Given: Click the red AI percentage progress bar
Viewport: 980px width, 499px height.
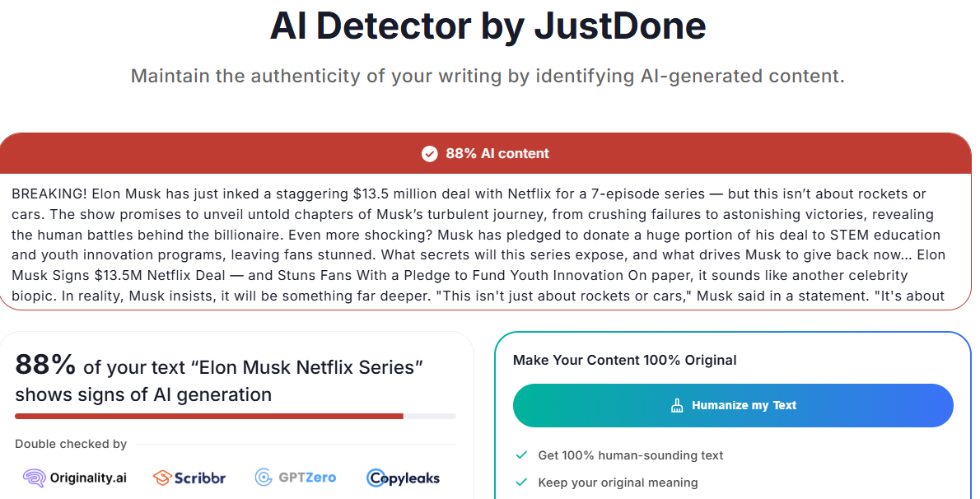Looking at the screenshot, I should pyautogui.click(x=209, y=416).
